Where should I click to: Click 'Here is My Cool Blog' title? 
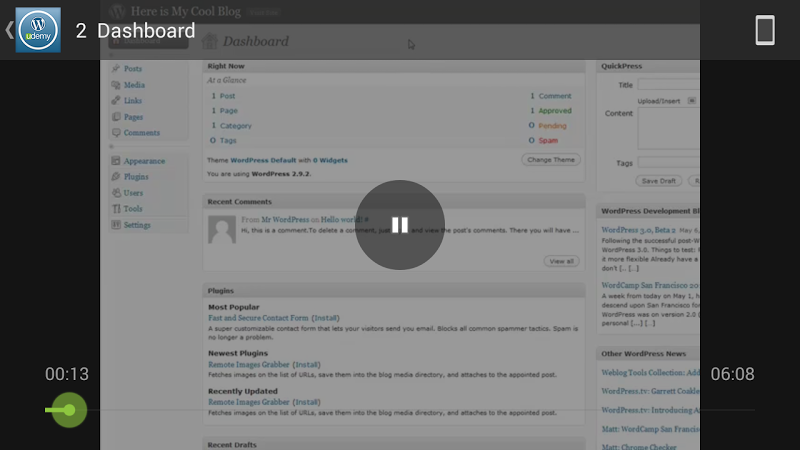(x=186, y=11)
